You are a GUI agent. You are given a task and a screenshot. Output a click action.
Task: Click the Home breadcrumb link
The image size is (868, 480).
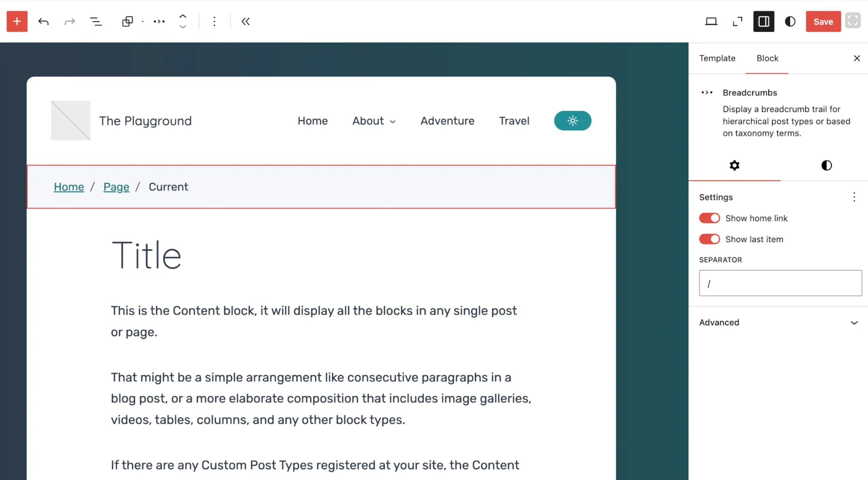[69, 186]
